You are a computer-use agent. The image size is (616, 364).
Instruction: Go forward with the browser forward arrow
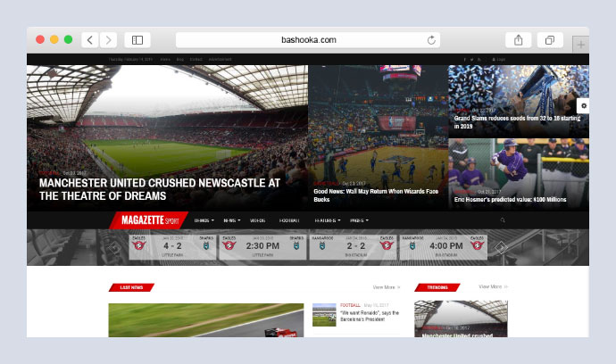108,40
